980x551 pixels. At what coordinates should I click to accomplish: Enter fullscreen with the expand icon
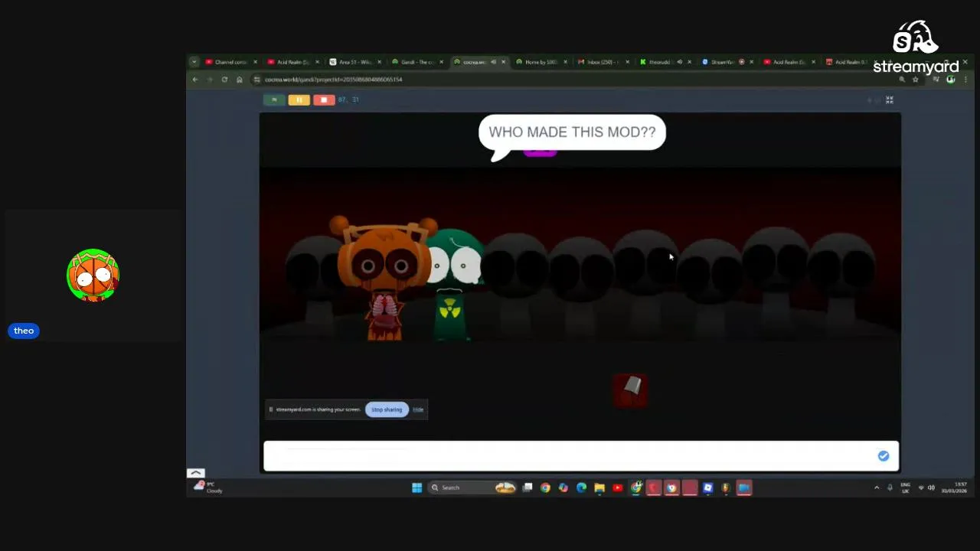[890, 99]
